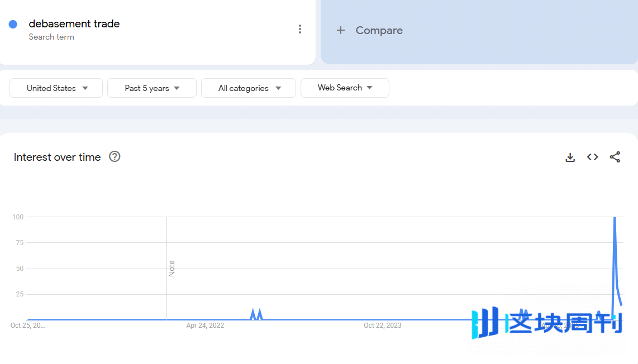Open the three-dot menu for debasement trade

(x=300, y=30)
